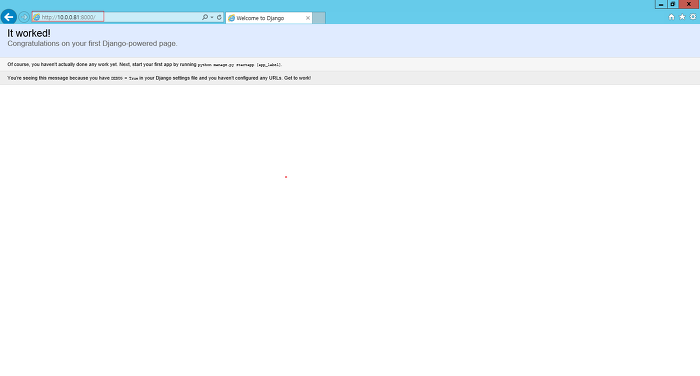Image resolution: width=700 pixels, height=376 pixels.
Task: Click the search magnifier in address bar
Action: click(x=204, y=17)
